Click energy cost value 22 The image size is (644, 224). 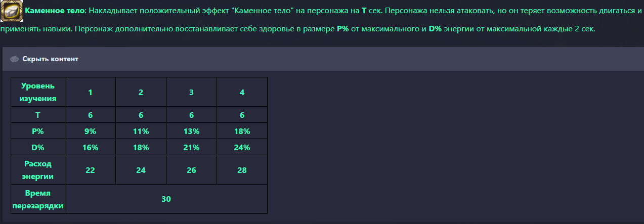(x=90, y=170)
